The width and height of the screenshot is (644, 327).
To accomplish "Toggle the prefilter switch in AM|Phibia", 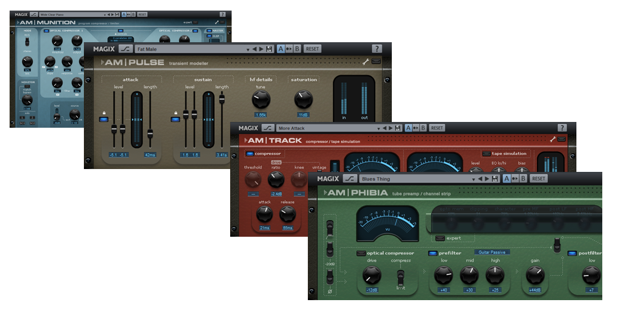I will [433, 253].
